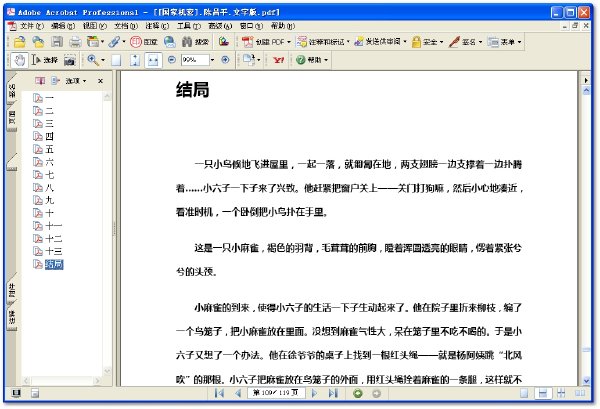Click the new bookmark icon in panel
Image resolution: width=600 pixels, height=409 pixels.
[x=39, y=81]
